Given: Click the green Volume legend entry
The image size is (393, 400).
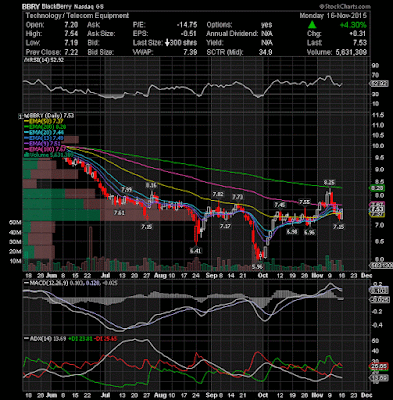Looking at the screenshot, I should click(49, 155).
